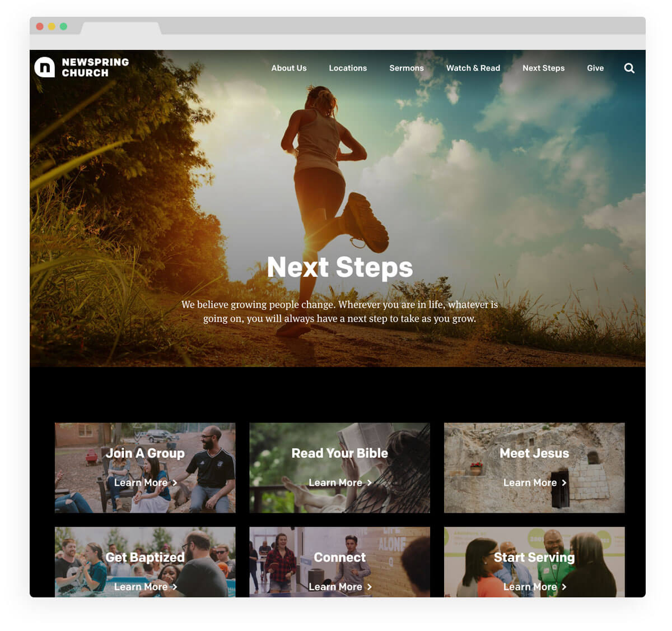Click Learn More under Meet Jesus

tap(530, 482)
